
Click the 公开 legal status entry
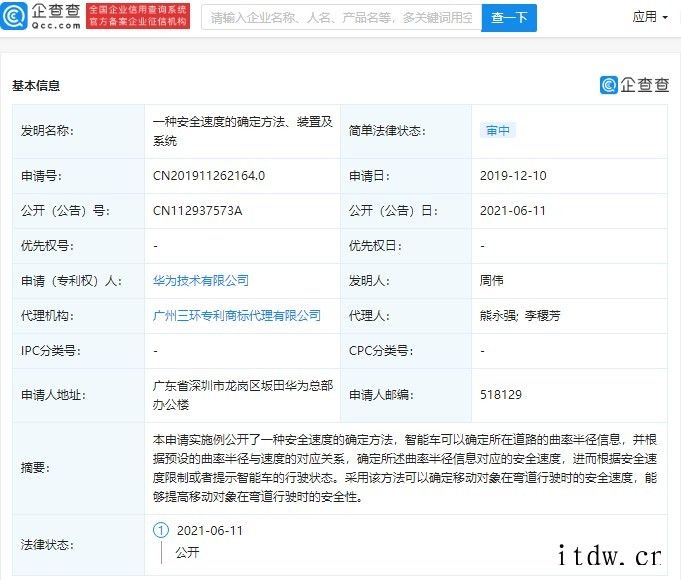click(x=187, y=552)
